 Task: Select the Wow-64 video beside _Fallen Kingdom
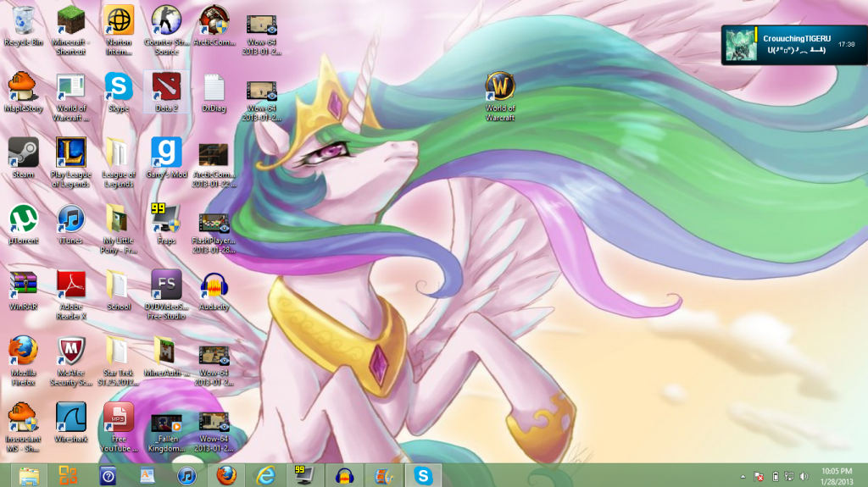click(214, 432)
